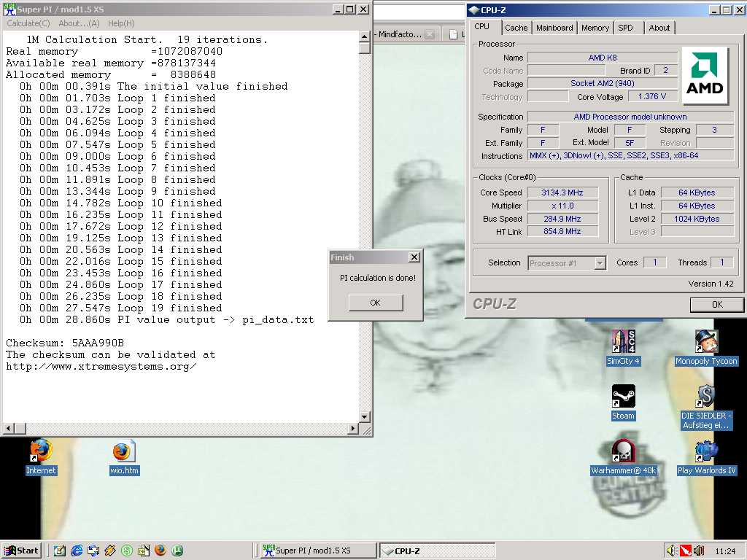Click the Level 2 1024 KBytes field
The height and width of the screenshot is (560, 747).
pos(697,219)
